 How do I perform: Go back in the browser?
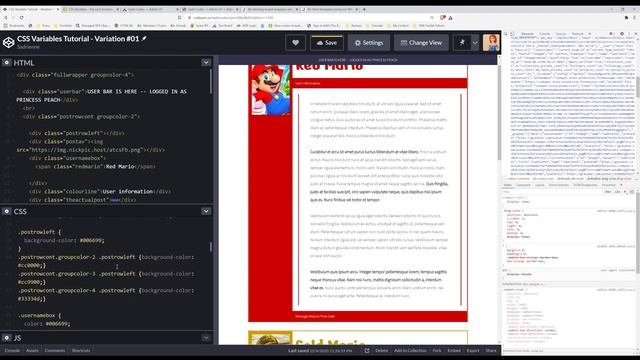[x=6, y=18]
